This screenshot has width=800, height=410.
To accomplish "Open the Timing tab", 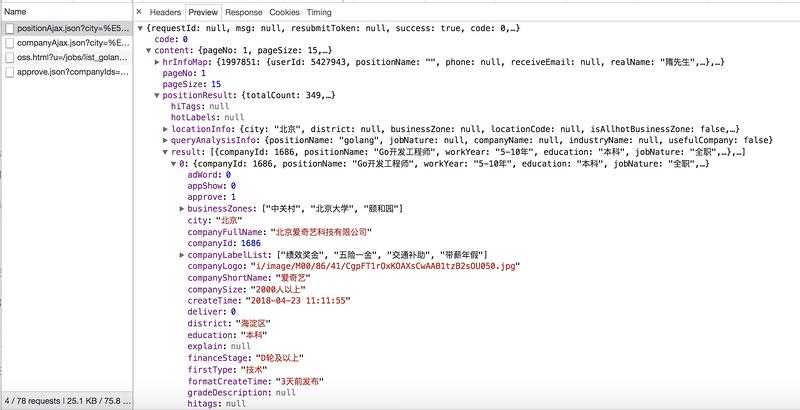I will (x=319, y=12).
